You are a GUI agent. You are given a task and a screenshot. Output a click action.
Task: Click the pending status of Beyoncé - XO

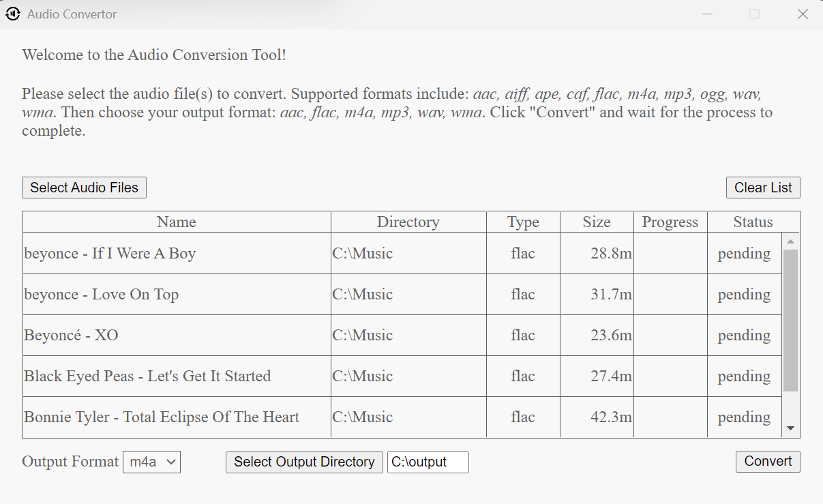744,335
